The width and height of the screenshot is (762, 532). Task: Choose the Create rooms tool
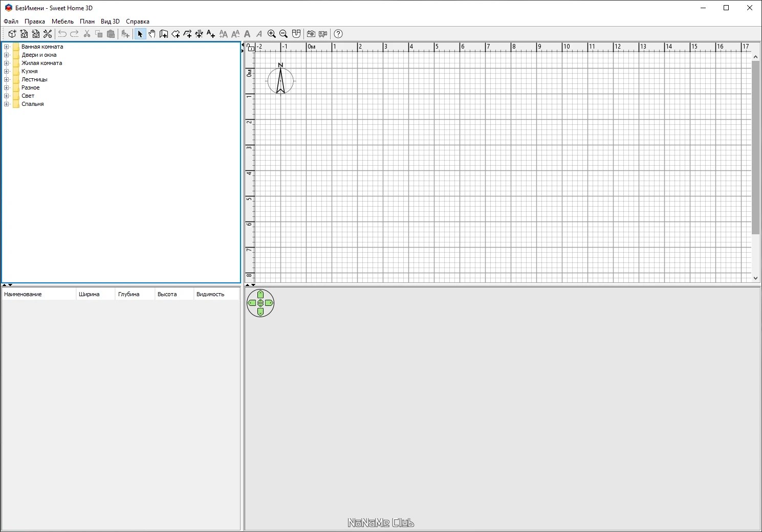tap(176, 34)
